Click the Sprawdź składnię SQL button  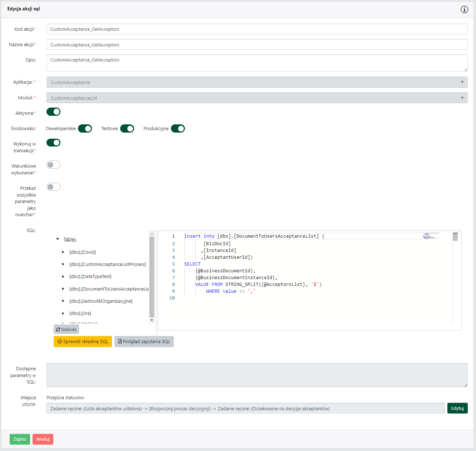click(83, 341)
